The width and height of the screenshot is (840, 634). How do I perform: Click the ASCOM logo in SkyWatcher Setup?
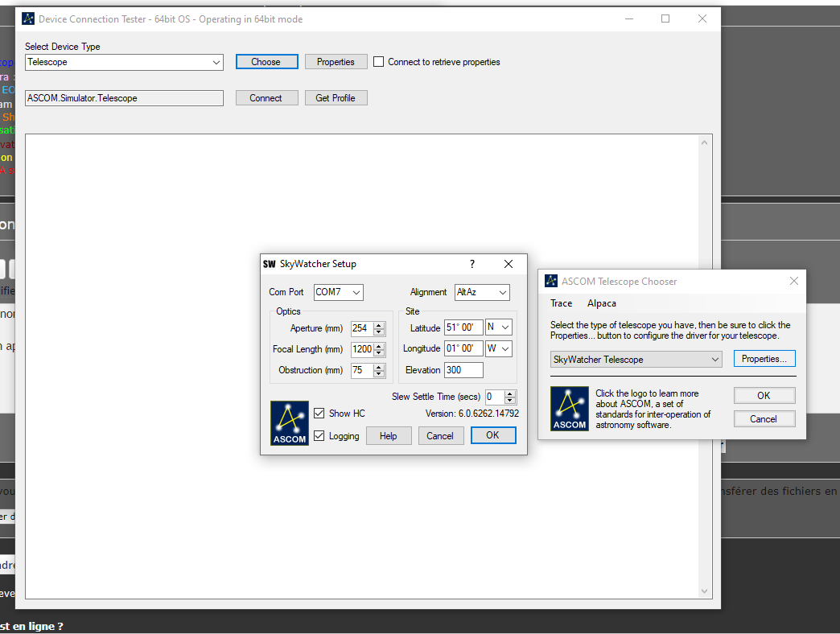point(290,423)
